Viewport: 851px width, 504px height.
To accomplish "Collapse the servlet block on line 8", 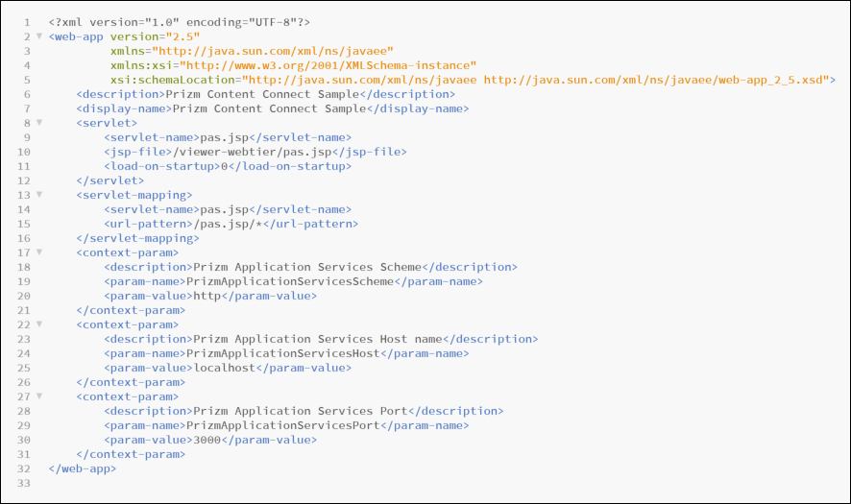I will [39, 123].
